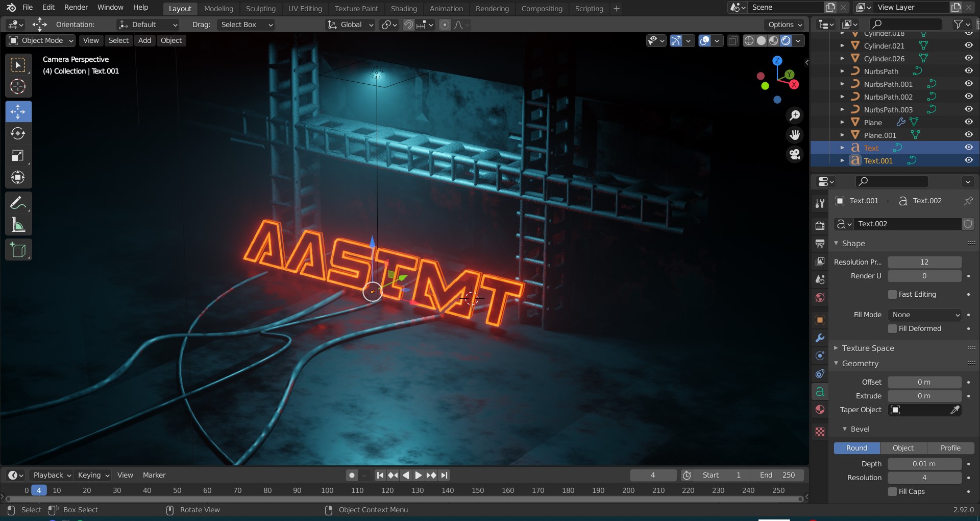
Task: Activate the Rotate tool
Action: [18, 134]
